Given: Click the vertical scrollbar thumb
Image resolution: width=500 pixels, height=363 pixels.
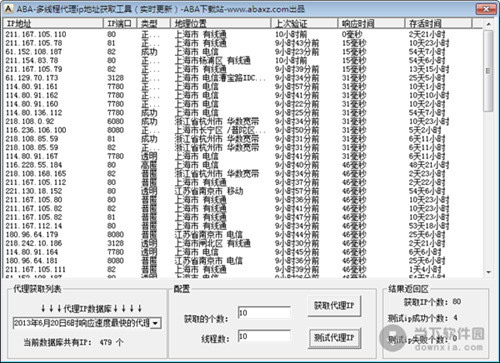Looking at the screenshot, I should click(488, 71).
